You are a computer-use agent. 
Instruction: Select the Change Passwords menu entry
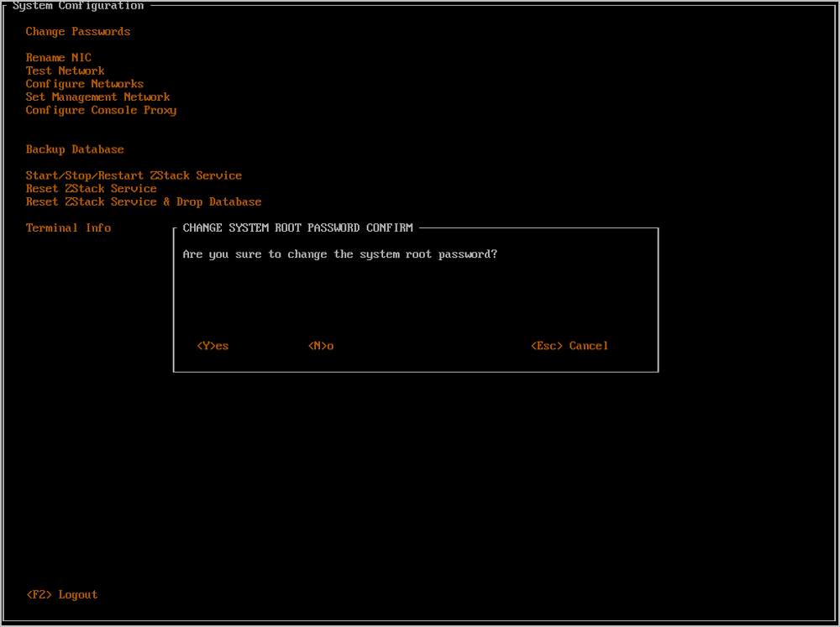point(78,32)
